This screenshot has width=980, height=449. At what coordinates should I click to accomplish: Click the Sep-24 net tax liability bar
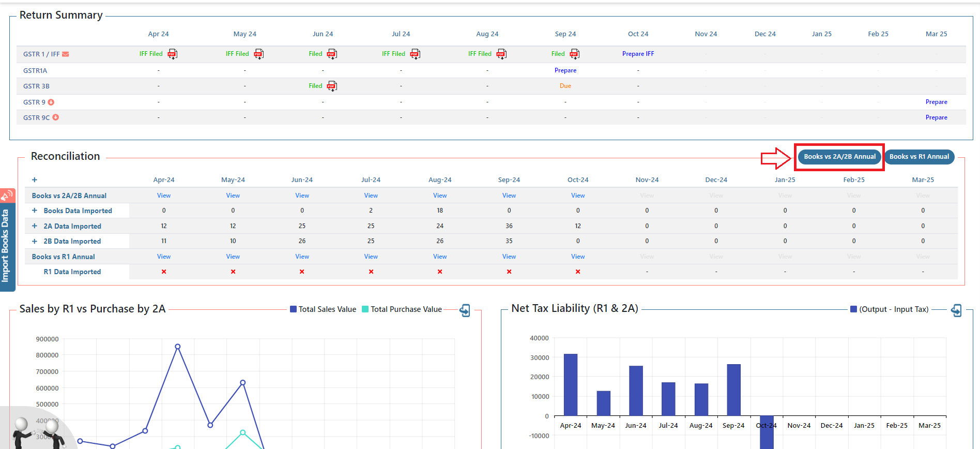point(733,390)
